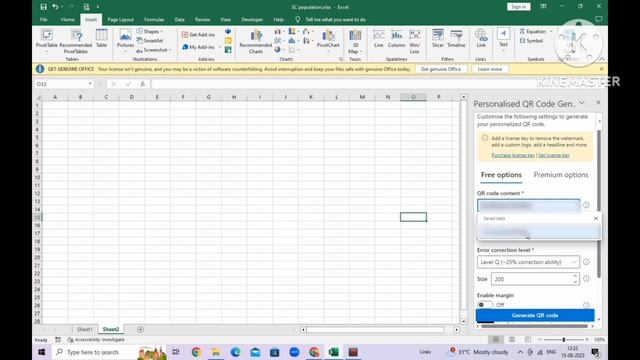Insert a Slicer filter
Screen dimensions: 640x360
(x=438, y=39)
